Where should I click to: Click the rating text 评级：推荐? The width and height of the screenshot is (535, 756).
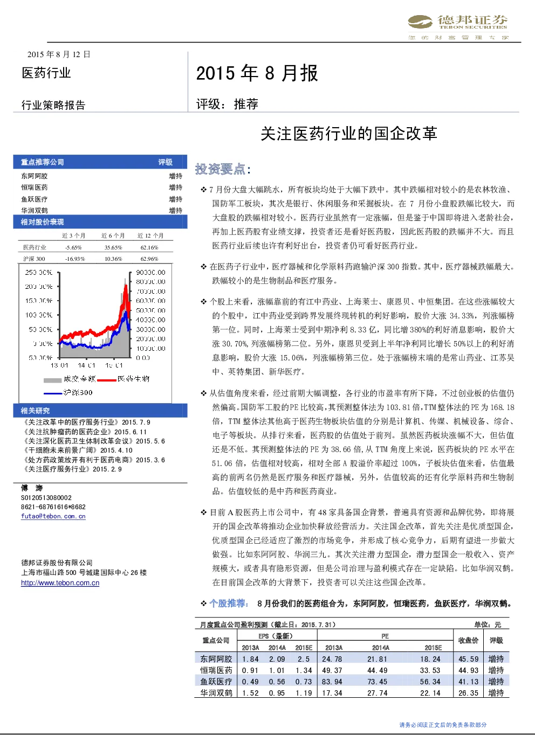(x=227, y=104)
